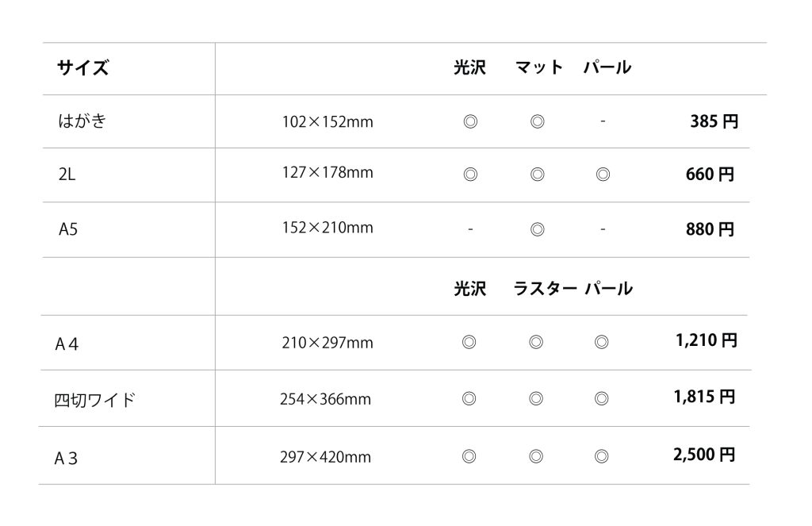Click the 297×420mm dimension text
Screen dimensions: 812x526
point(325,457)
